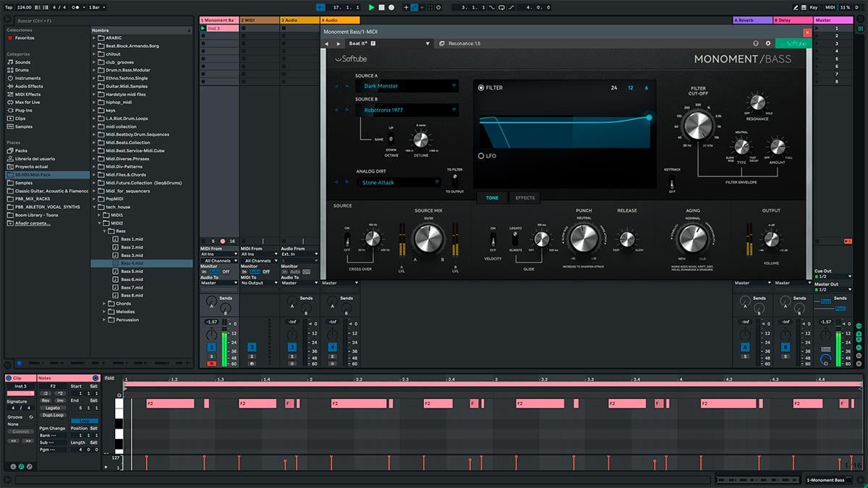The image size is (868, 488).
Task: Open the 1 Bar quantization dropdown
Action: click(x=95, y=7)
